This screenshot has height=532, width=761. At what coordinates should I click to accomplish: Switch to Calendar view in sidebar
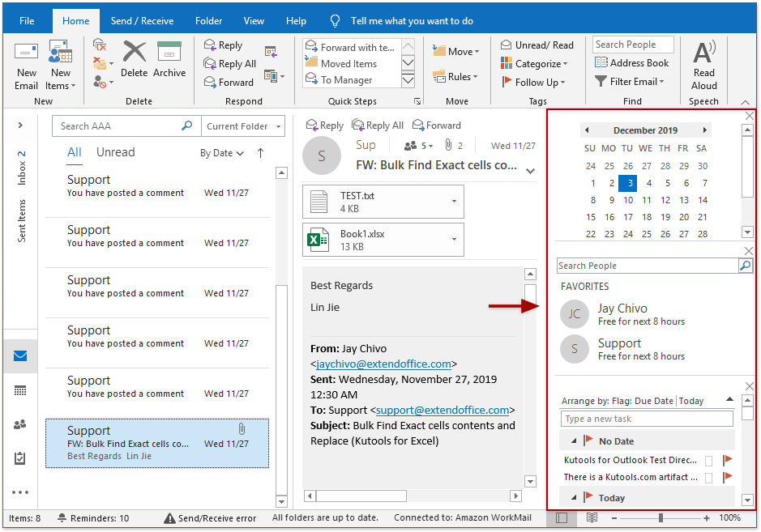pos(20,390)
